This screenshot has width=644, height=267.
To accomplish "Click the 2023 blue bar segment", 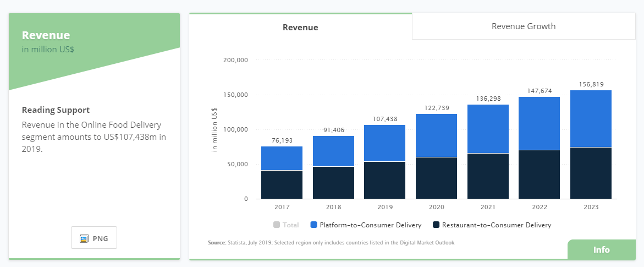I will 591,118.
